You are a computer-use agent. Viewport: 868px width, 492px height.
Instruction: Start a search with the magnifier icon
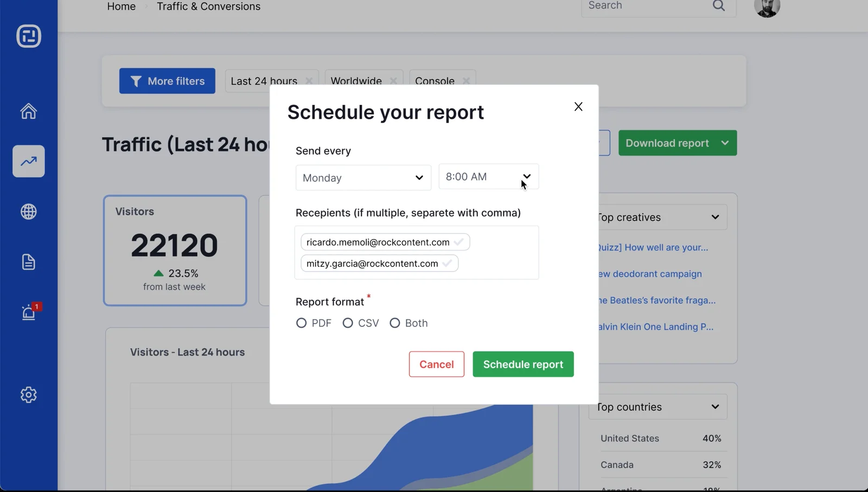tap(718, 5)
